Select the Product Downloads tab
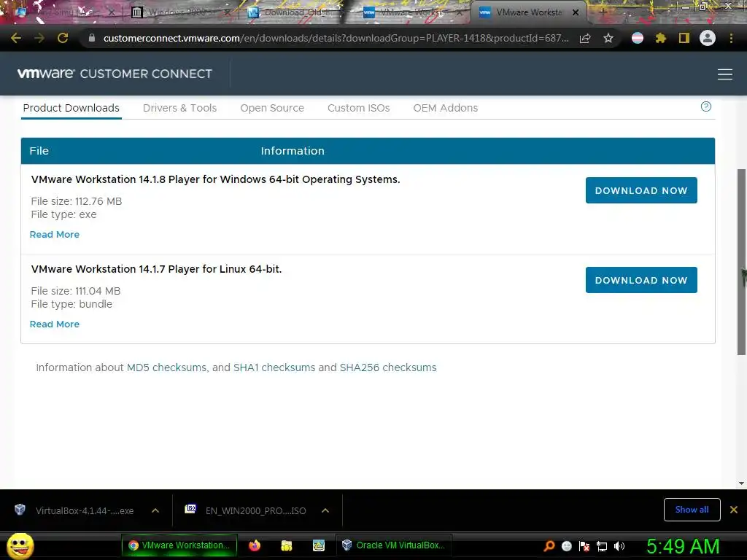Viewport: 747px width, 560px height. 71,108
